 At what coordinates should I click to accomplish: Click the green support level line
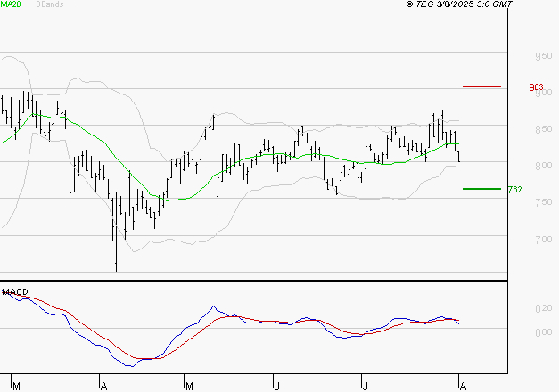click(481, 189)
